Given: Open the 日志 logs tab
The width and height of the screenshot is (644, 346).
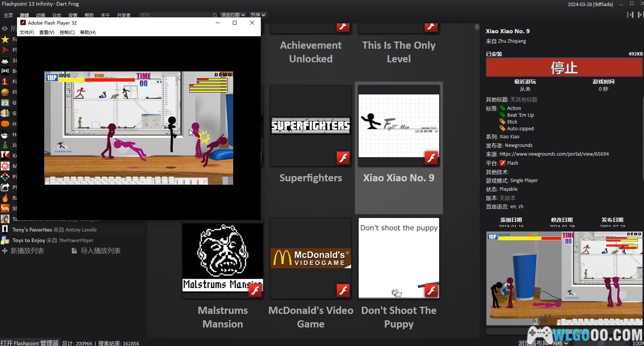Looking at the screenshot, I should [x=57, y=15].
